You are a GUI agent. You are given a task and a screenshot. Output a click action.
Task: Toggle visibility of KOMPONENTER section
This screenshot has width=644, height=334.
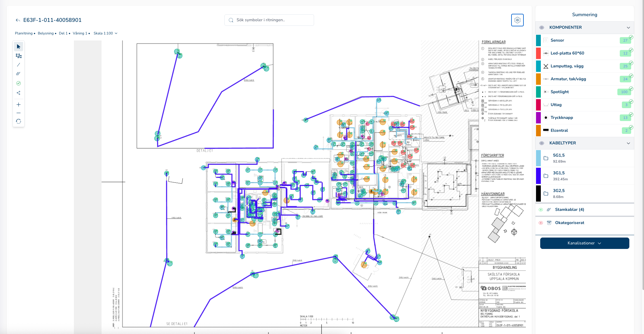[x=542, y=28]
